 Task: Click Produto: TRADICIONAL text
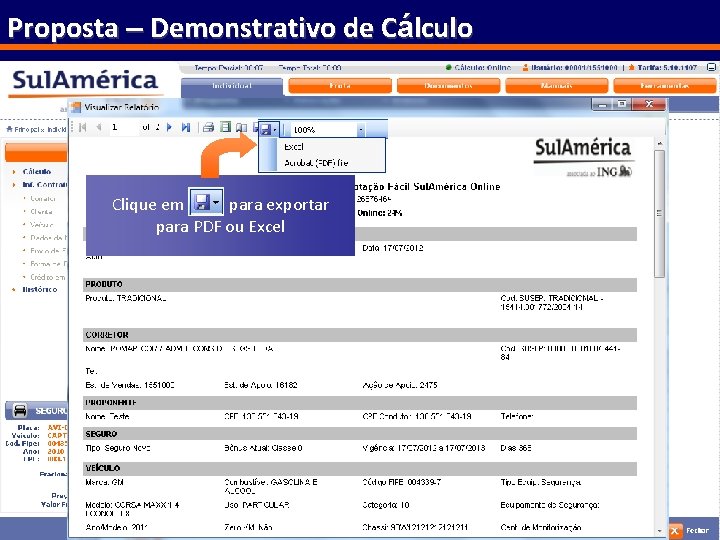pos(125,298)
